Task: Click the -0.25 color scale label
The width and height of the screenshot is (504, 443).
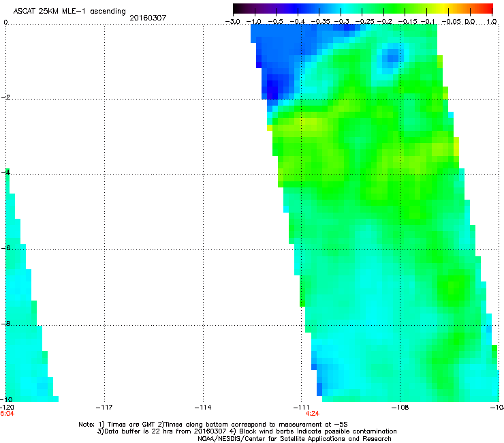Action: [x=364, y=22]
